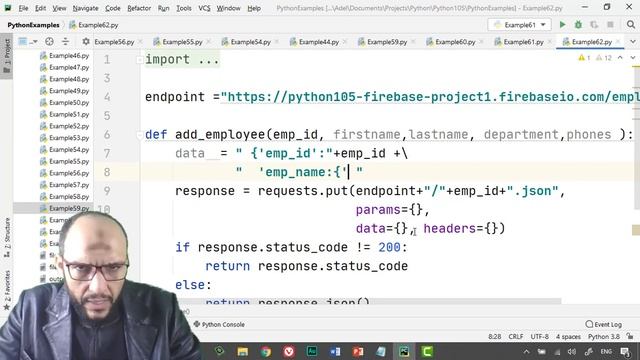The image size is (640, 360).
Task: Click PythonExamples breadcrumb in navigation bar
Action: point(33,25)
